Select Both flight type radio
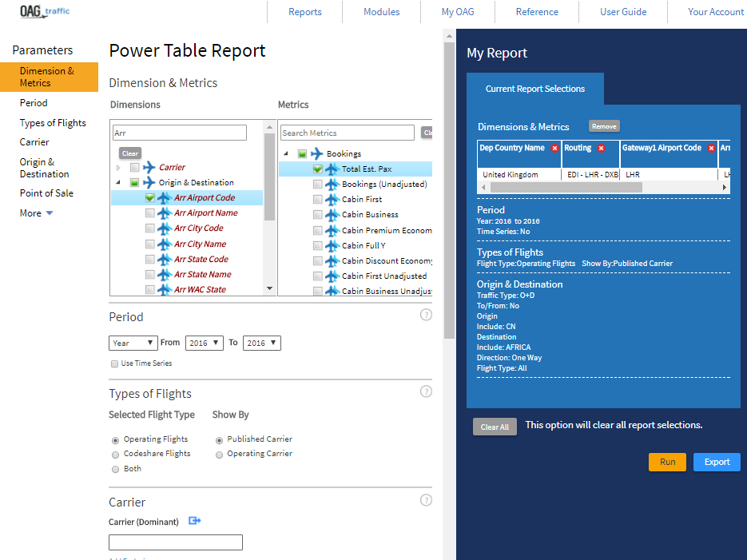The image size is (747, 560). click(x=115, y=470)
